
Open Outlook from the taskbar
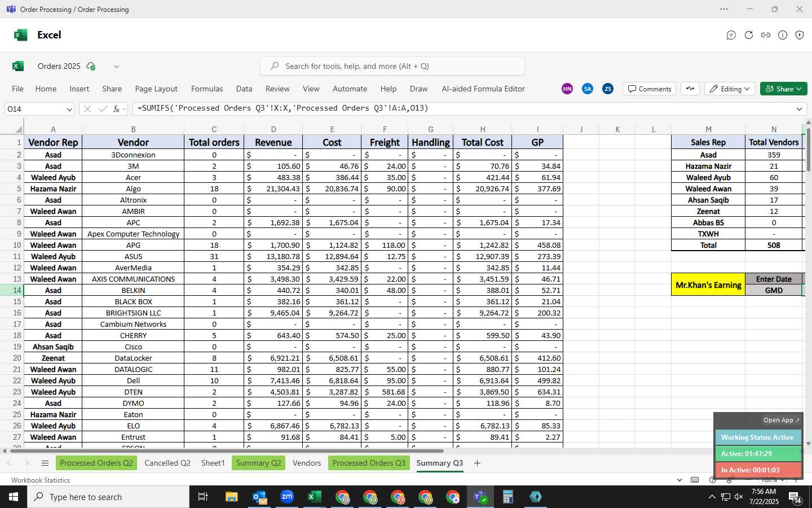tap(259, 497)
